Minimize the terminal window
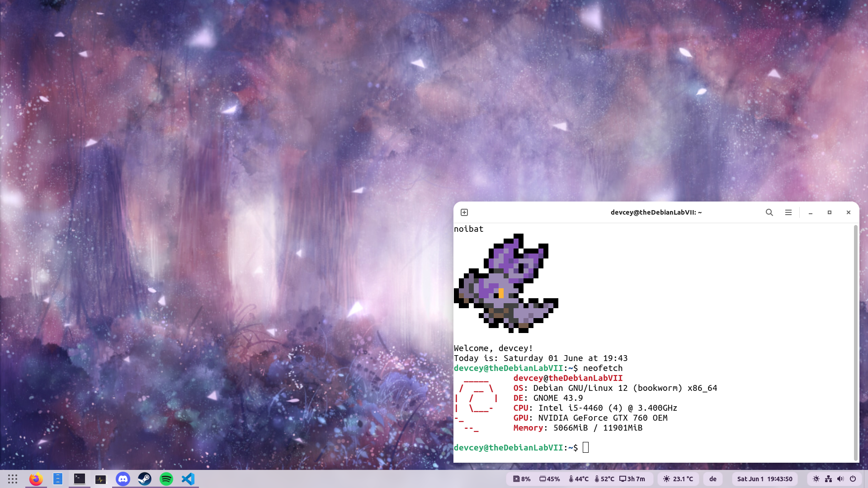This screenshot has height=488, width=868. pyautogui.click(x=811, y=212)
